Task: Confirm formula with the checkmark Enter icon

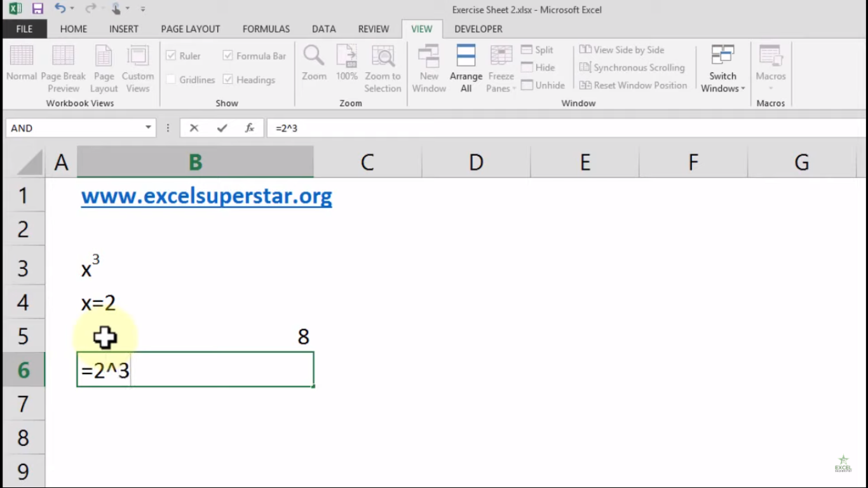Action: [222, 128]
